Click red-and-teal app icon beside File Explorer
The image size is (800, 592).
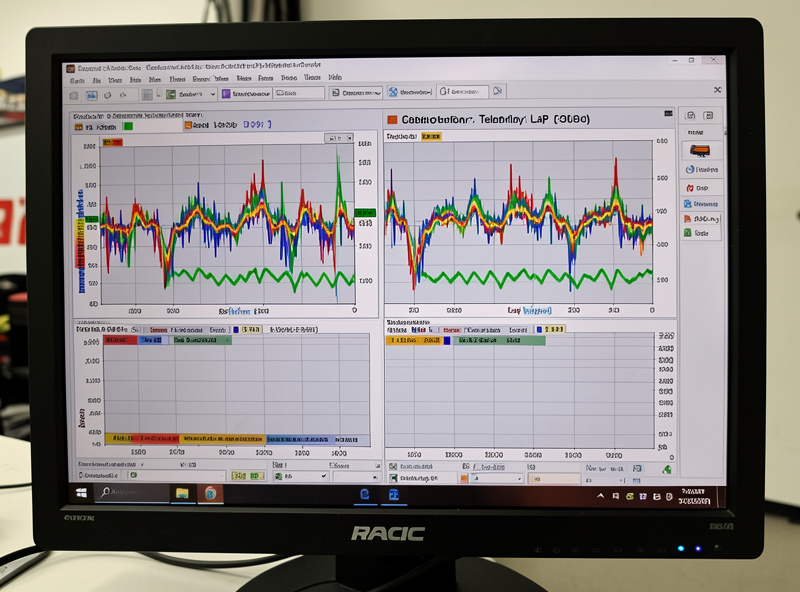(210, 494)
